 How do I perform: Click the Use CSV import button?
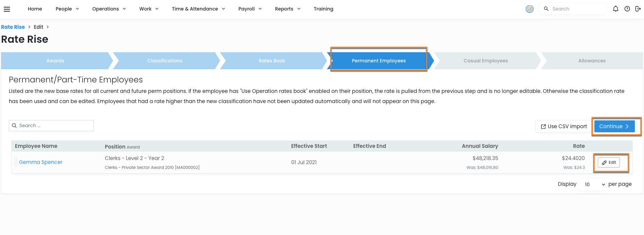coord(564,126)
